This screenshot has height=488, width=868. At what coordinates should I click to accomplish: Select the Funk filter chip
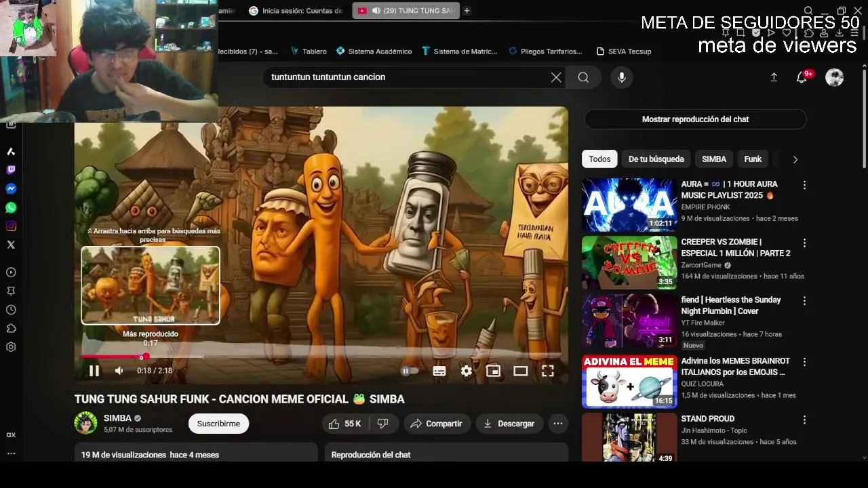pyautogui.click(x=753, y=159)
